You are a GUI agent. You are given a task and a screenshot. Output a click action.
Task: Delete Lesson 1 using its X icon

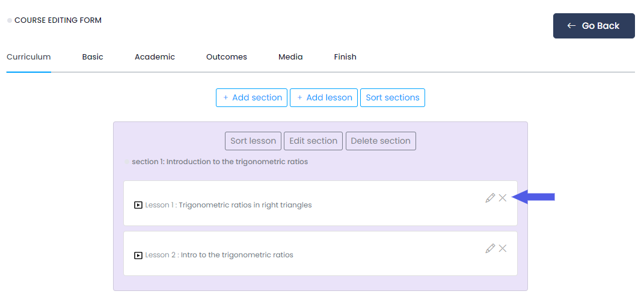point(503,198)
